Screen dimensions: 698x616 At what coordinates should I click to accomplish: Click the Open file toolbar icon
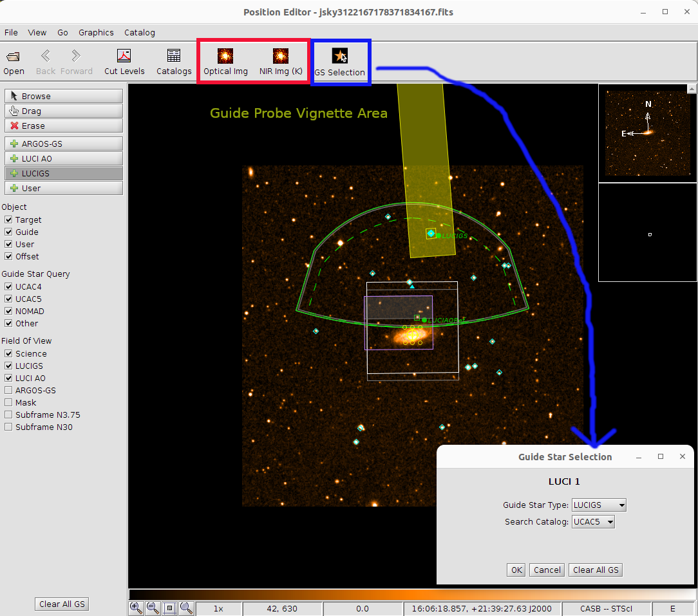click(14, 62)
